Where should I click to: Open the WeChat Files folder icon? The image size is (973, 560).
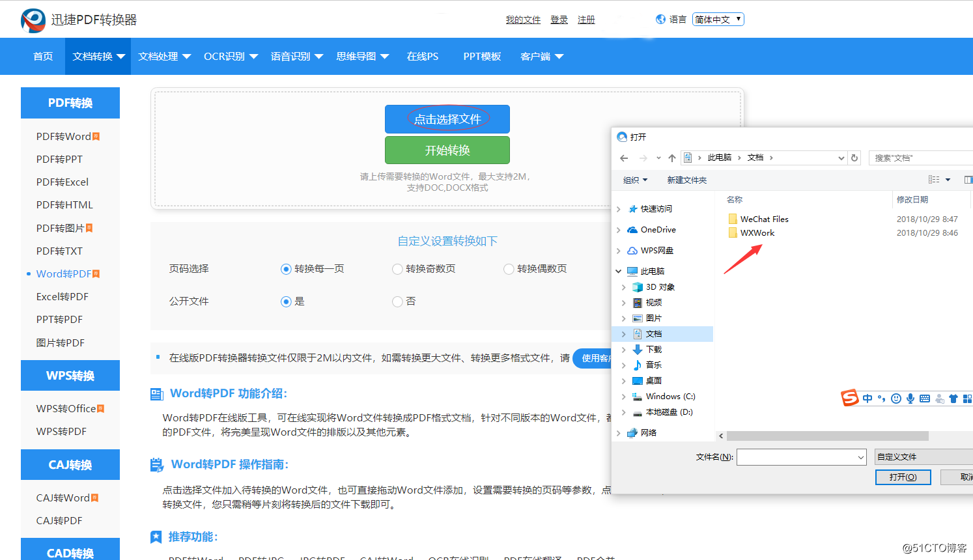[733, 219]
